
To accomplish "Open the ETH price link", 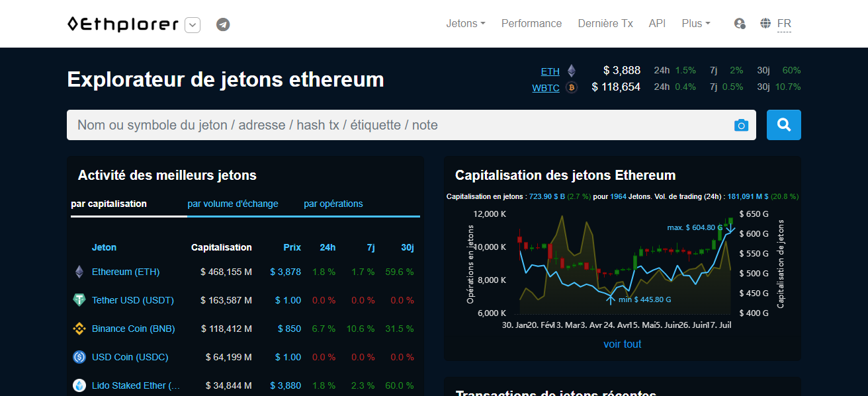I will coord(550,71).
